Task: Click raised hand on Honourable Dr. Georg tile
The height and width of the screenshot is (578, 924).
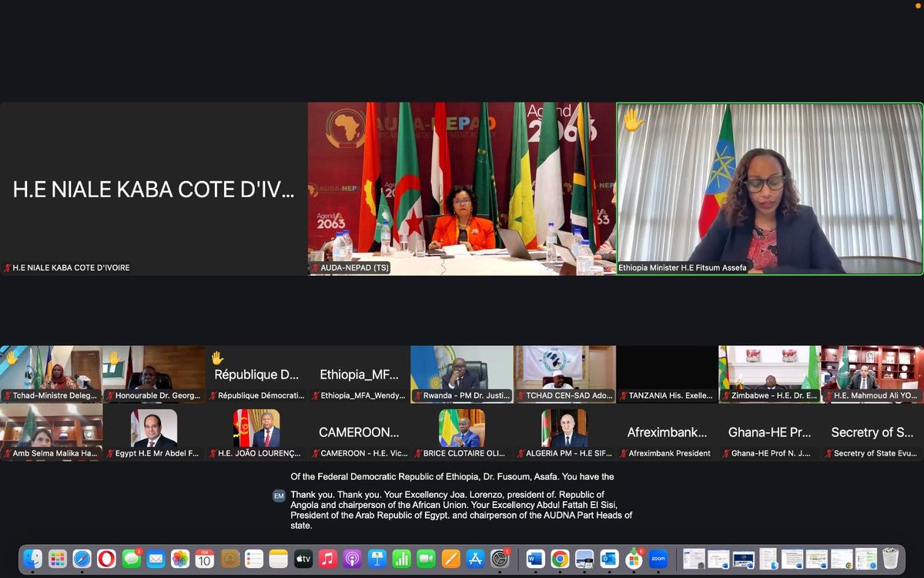Action: (113, 358)
